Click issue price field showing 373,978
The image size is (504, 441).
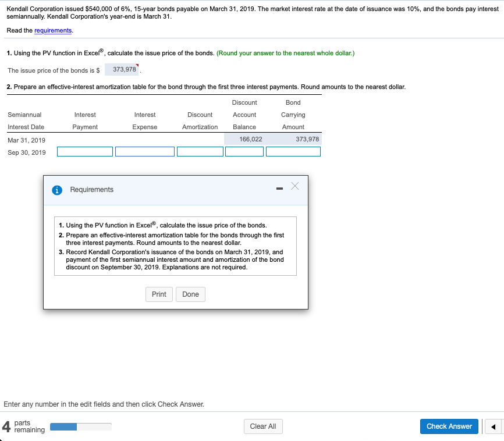[122, 70]
